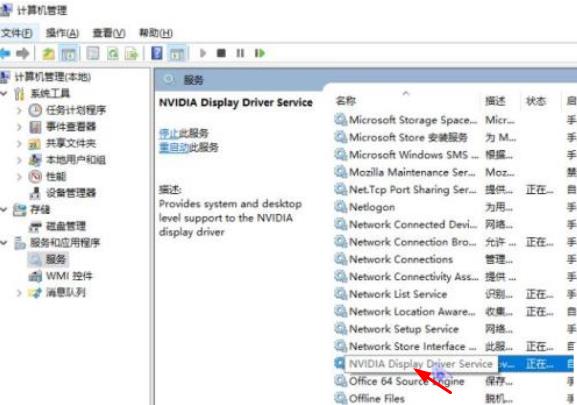Select 服务 in the tree

point(56,259)
